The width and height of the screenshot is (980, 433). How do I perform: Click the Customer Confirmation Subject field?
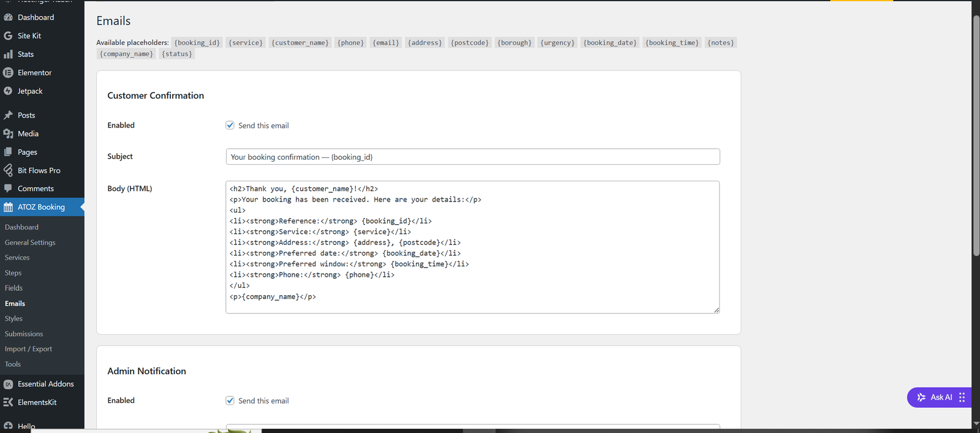473,157
